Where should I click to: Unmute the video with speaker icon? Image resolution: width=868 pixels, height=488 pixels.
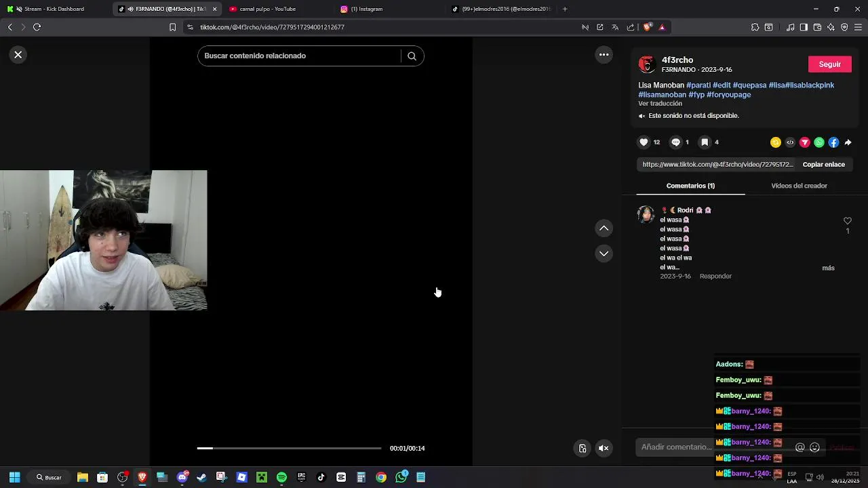coord(604,448)
